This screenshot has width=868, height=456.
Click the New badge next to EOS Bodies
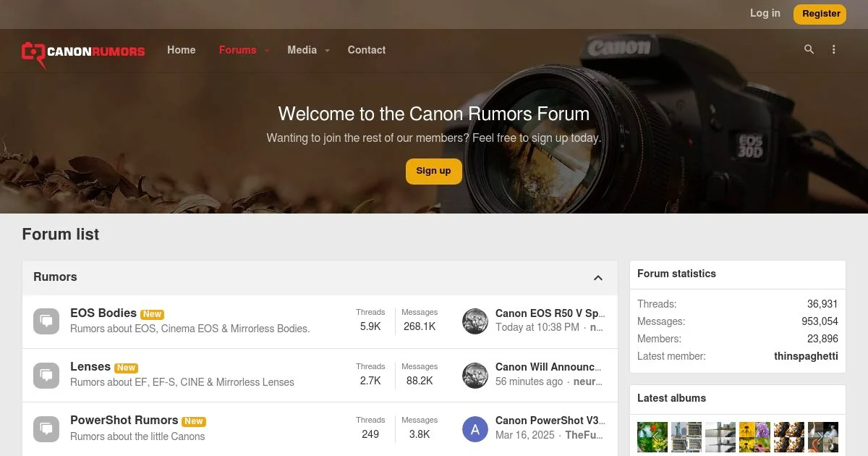click(152, 314)
